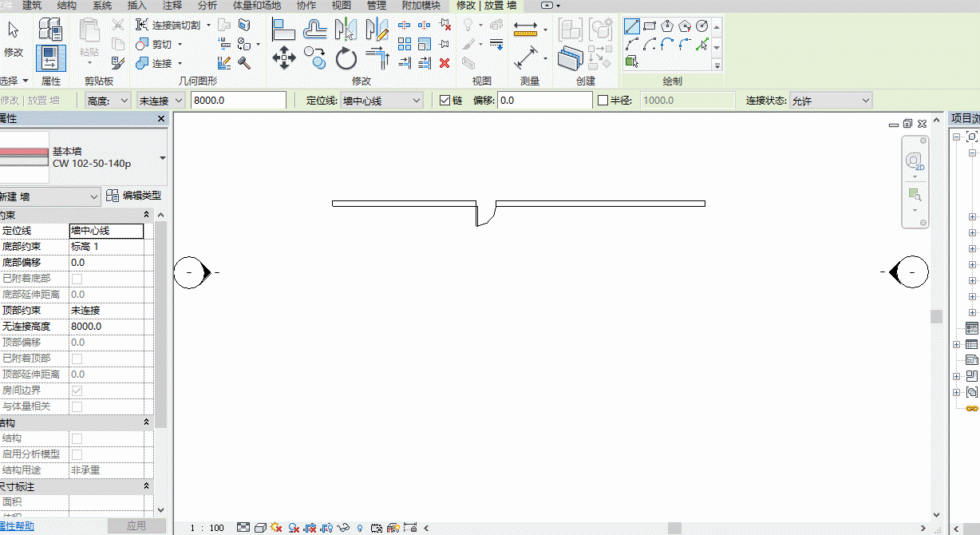Toggle 与体量相关 checkbox

coord(77,406)
